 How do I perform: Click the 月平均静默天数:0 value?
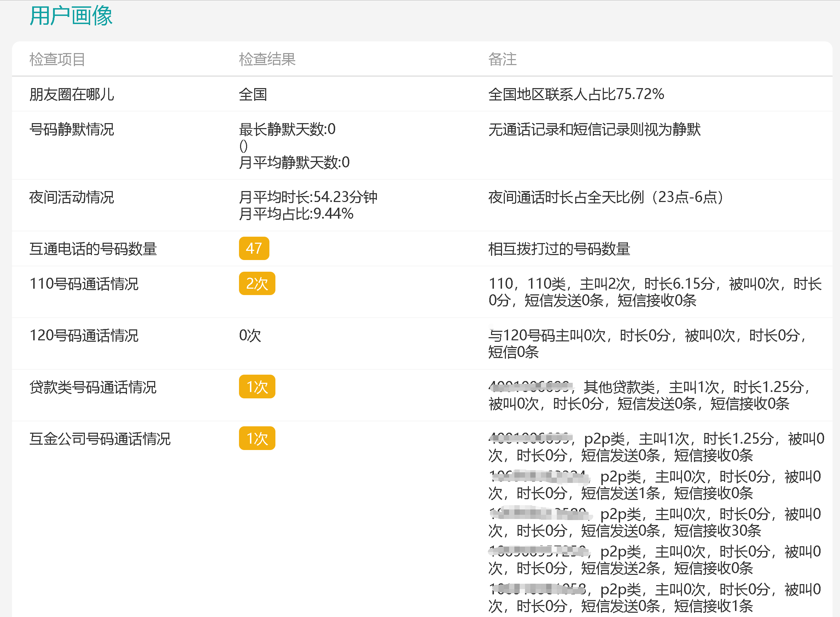(294, 162)
